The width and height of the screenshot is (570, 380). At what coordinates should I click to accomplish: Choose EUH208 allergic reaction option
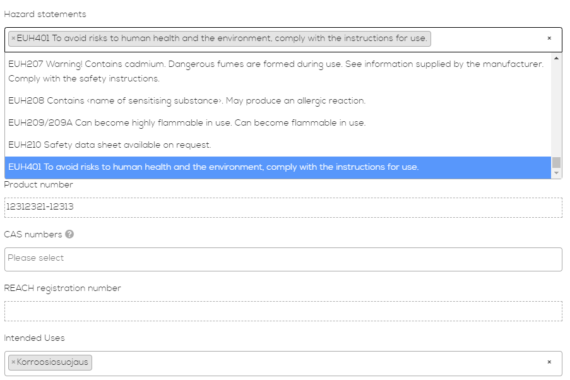point(278,101)
